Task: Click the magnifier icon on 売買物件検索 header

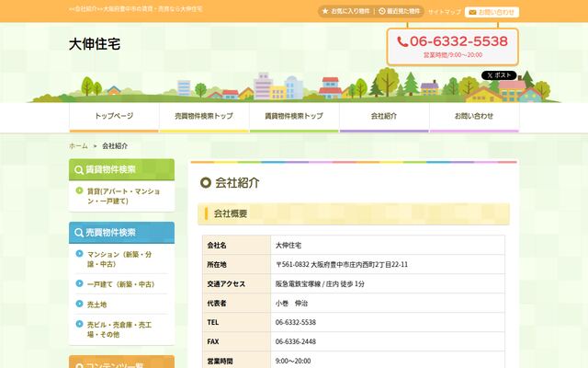Action: click(x=79, y=233)
